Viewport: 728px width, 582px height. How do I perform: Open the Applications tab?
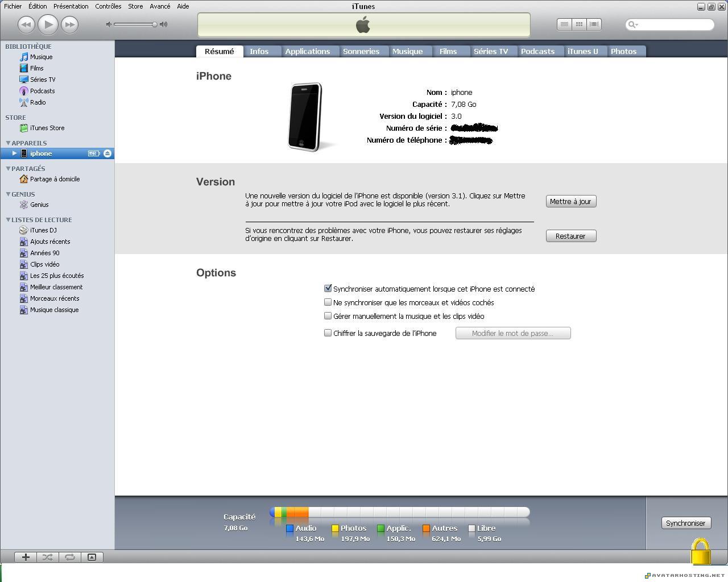point(307,51)
